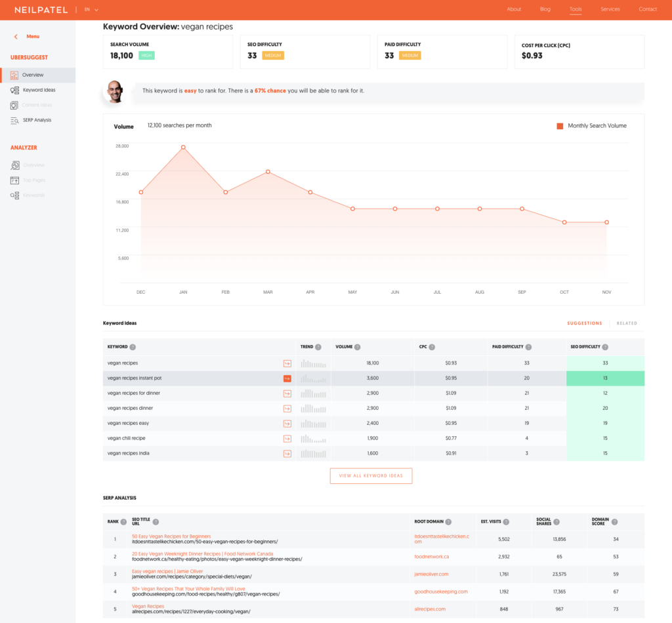This screenshot has width=672, height=623.
Task: Click the JAN data point on volume chart
Action: click(184, 148)
